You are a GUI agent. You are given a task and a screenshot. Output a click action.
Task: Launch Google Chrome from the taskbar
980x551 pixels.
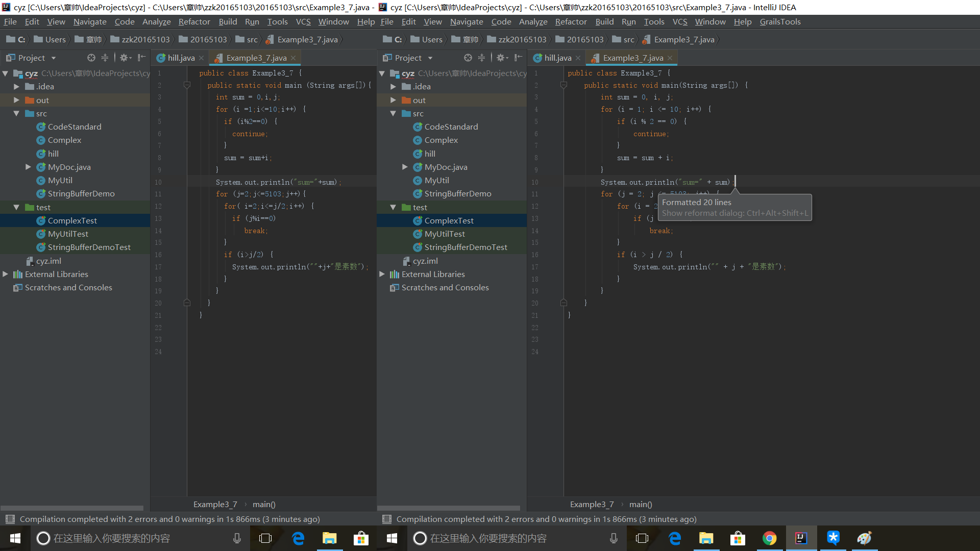click(769, 538)
